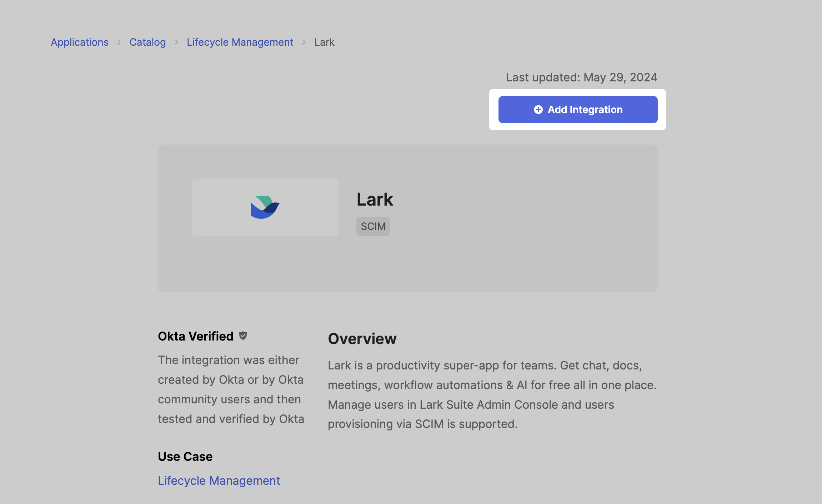
Task: Click the SCIM protocol badge
Action: [373, 226]
